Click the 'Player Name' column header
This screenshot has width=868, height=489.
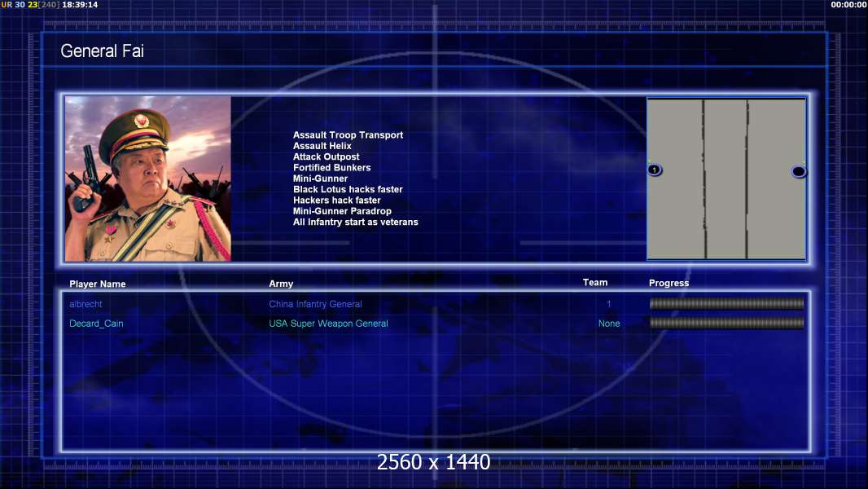pos(98,284)
